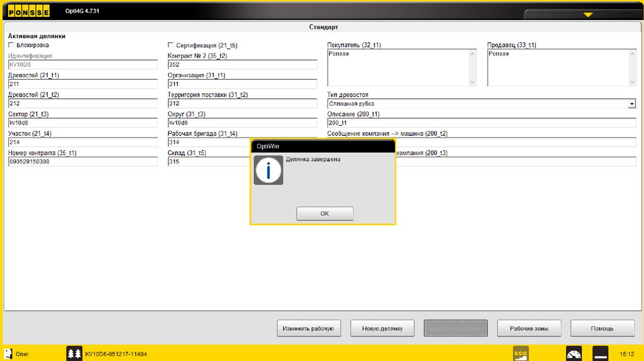Viewport: 644px width, 361px height.
Task: Open the Тип древостоя dropdown
Action: point(631,104)
